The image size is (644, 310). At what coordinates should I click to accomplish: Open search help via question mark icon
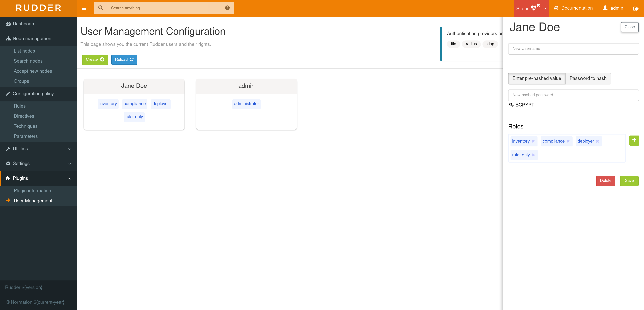coord(227,8)
